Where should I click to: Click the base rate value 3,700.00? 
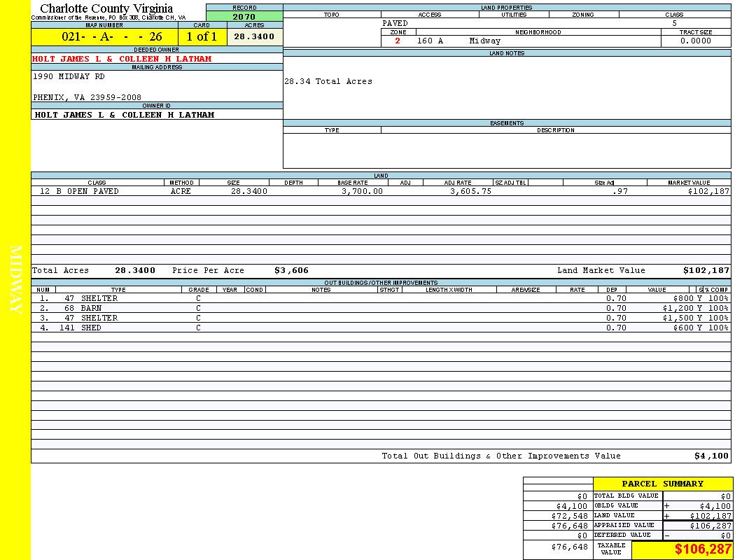tap(362, 191)
